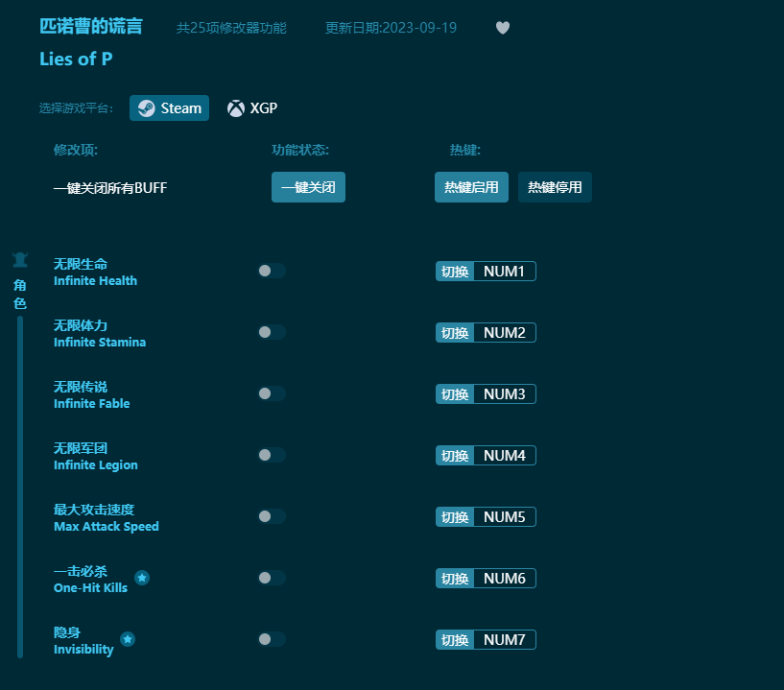The height and width of the screenshot is (690, 784).
Task: Click the NUM1 hotkey field for Infinite Health
Action: (x=505, y=271)
